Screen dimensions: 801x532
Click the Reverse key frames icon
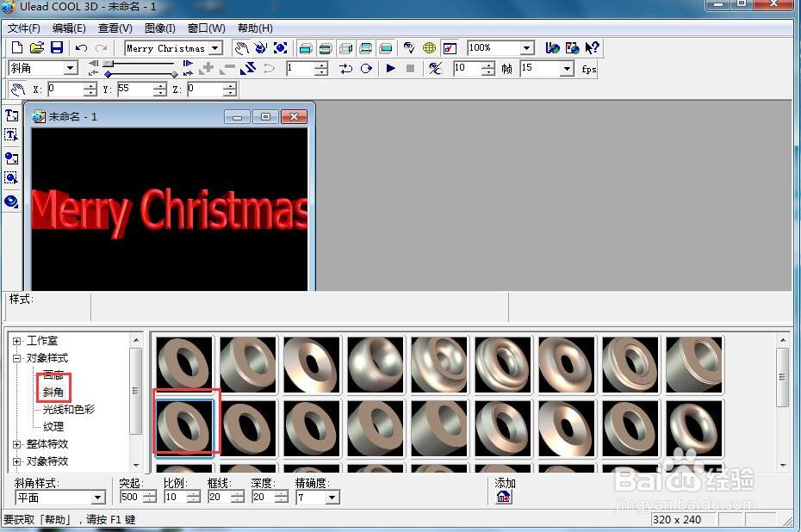click(x=248, y=68)
